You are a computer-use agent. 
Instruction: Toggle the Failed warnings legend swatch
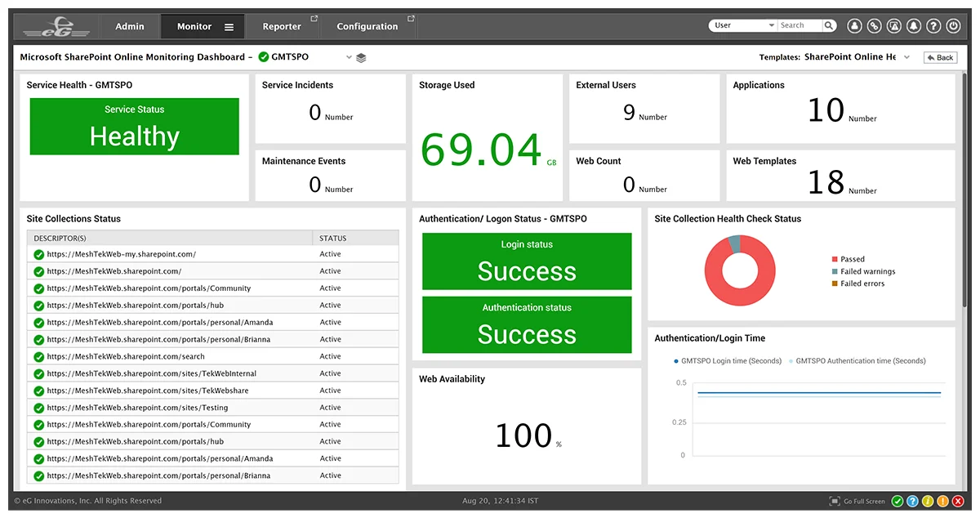(x=835, y=271)
